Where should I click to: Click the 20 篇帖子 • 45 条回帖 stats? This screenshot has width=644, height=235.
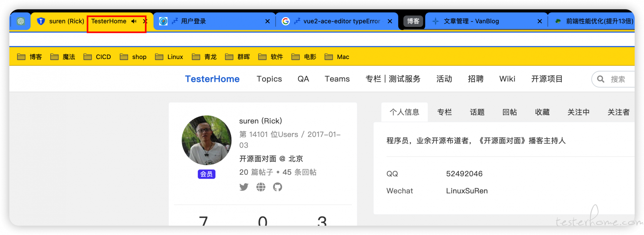(x=278, y=172)
